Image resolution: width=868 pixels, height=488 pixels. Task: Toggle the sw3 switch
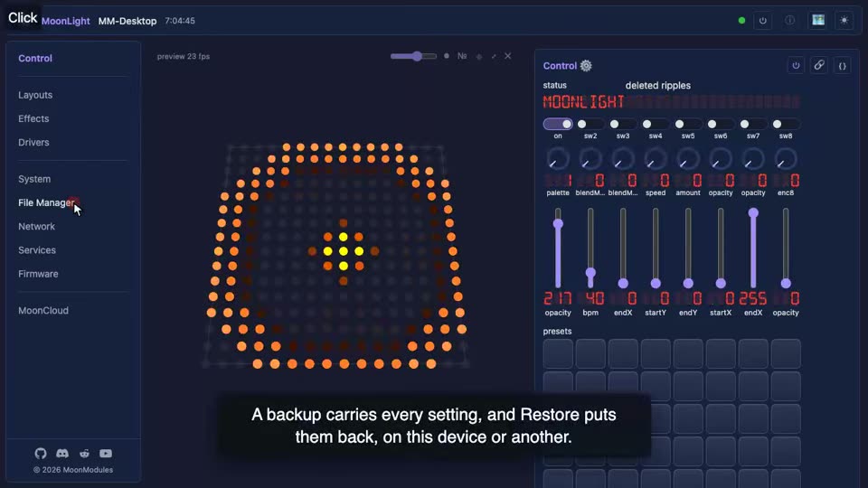click(x=623, y=124)
